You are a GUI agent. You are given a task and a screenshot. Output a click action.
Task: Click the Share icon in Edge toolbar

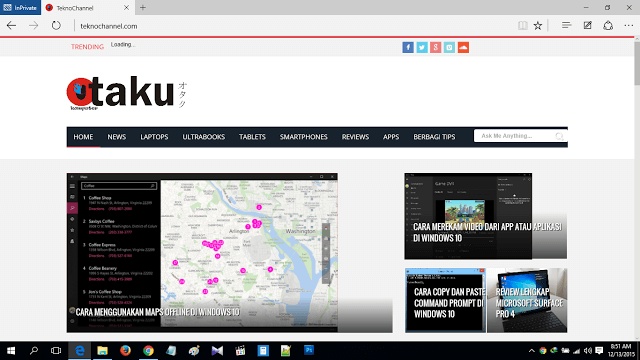608,26
